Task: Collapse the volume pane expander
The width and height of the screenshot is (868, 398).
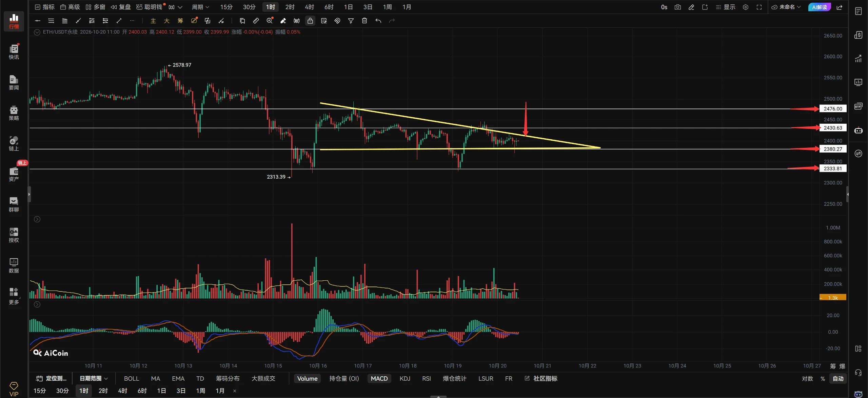Action: click(x=37, y=219)
